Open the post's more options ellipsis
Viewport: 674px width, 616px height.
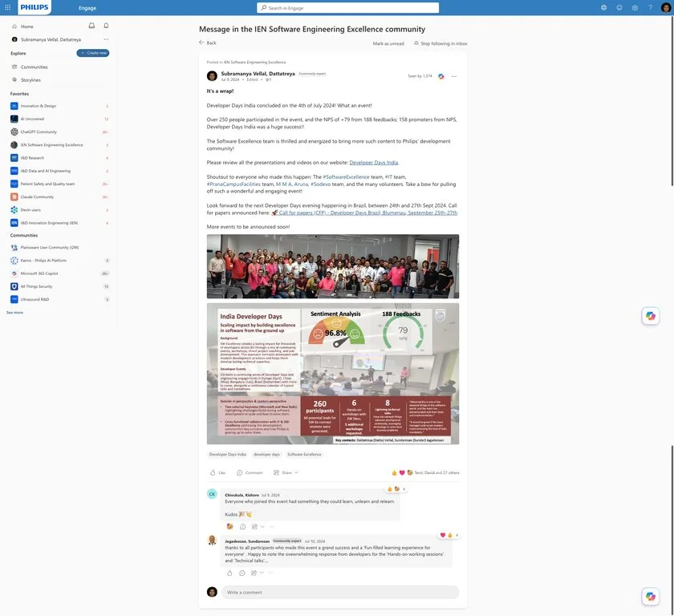pyautogui.click(x=454, y=76)
